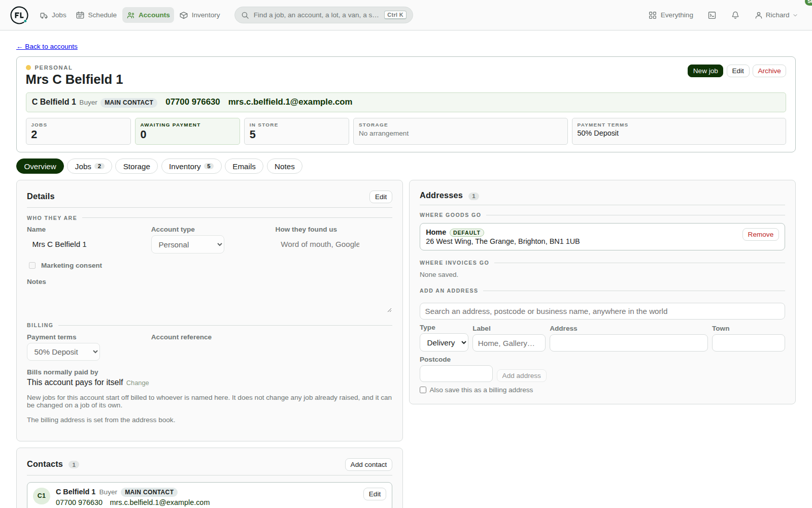Image resolution: width=812 pixels, height=508 pixels.
Task: Go back to accounts
Action: [x=47, y=46]
